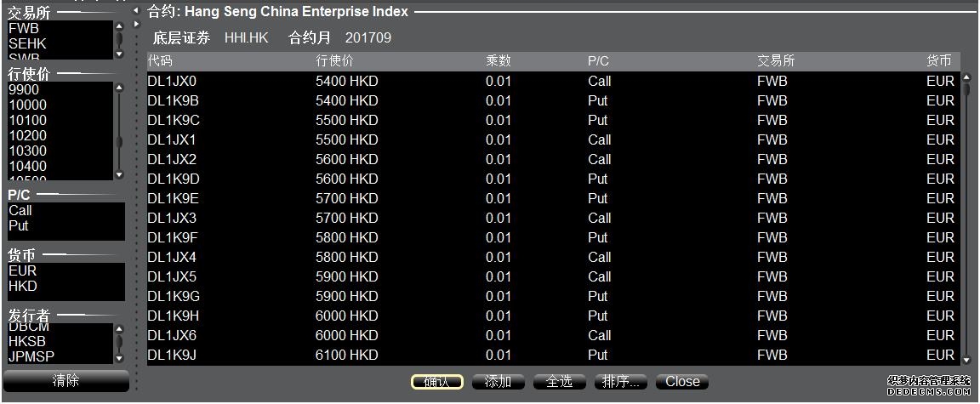
Task: Click the 全选 select all button
Action: tap(560, 382)
